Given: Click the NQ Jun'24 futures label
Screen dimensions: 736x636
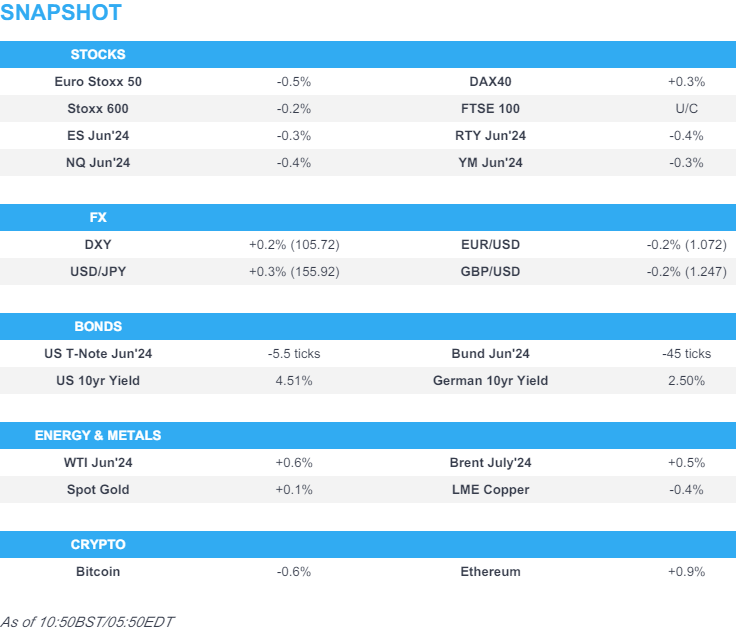Looking at the screenshot, I should coord(98,163).
